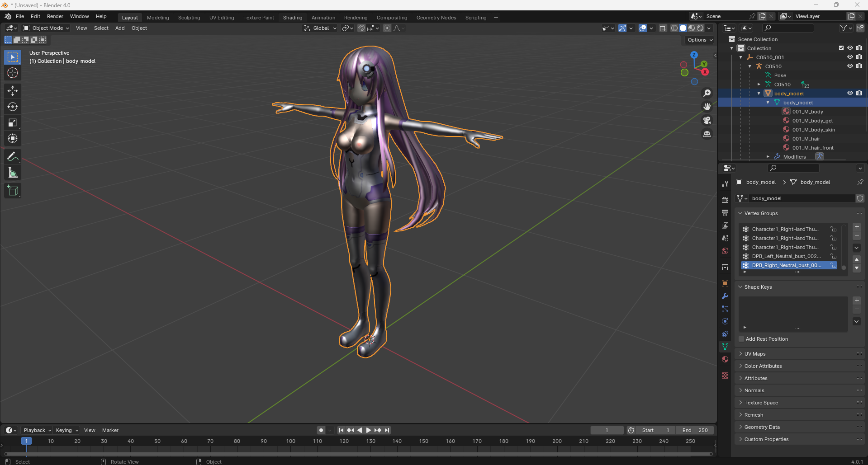868x465 pixels.
Task: Remove the selected vertex group with minus
Action: coord(857,235)
